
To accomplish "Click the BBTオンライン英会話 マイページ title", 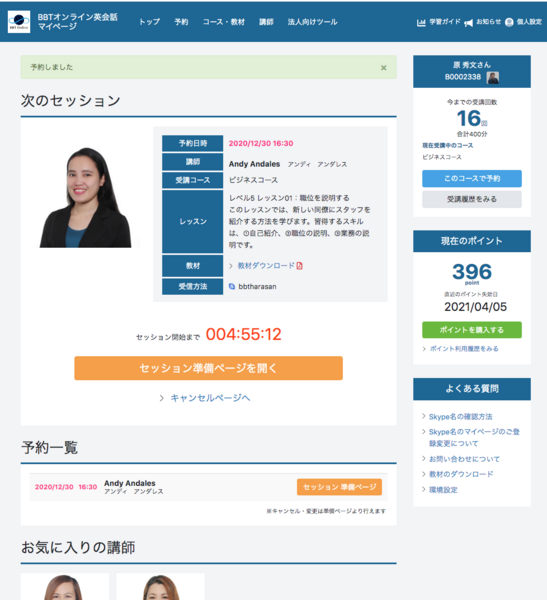I will [77, 21].
